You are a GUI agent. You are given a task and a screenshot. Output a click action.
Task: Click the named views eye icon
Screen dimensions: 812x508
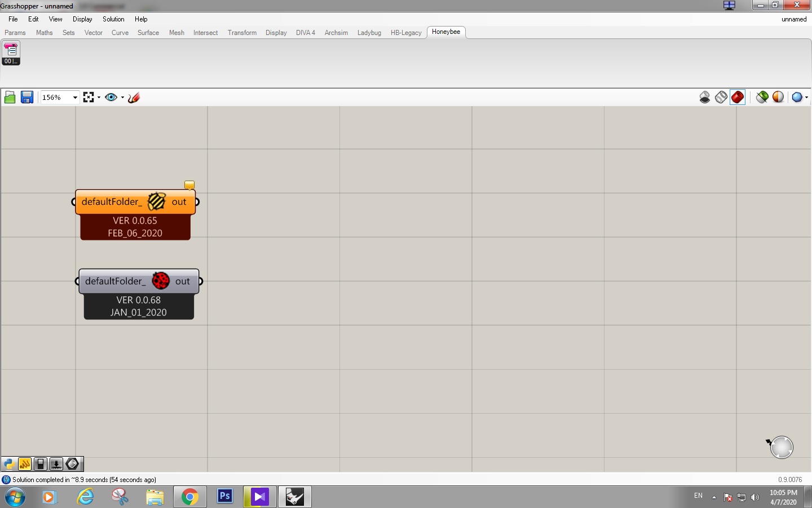111,97
